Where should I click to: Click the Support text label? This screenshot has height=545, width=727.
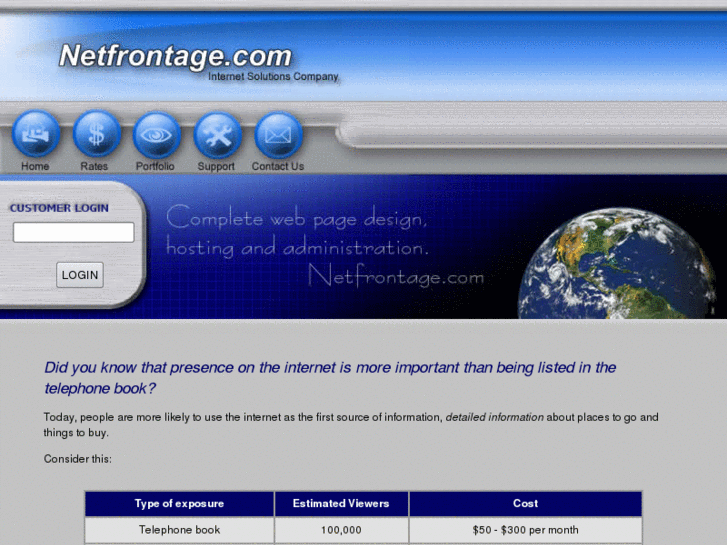pyautogui.click(x=216, y=166)
